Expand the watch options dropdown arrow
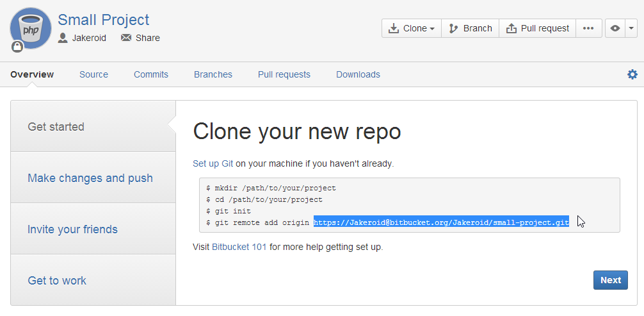Screen dimensions: 644x316 [x=631, y=28]
